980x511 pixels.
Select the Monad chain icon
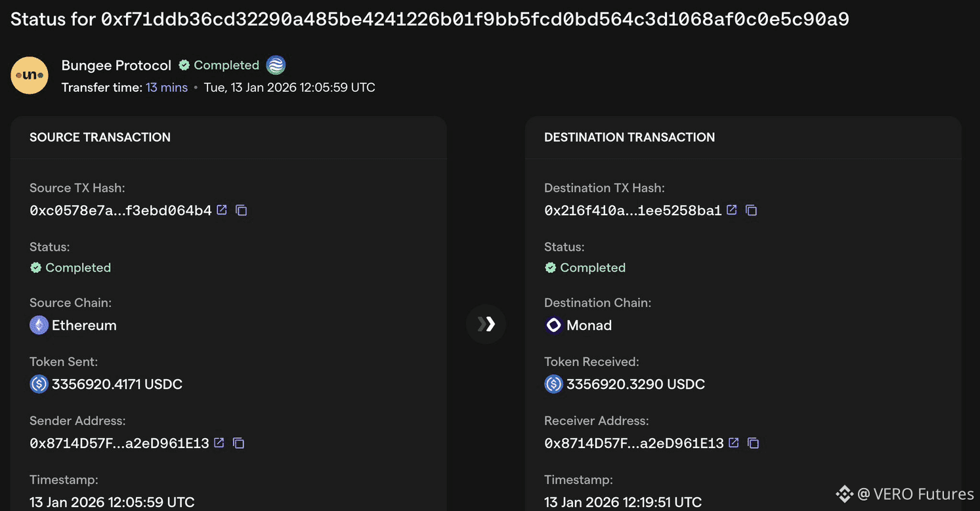click(553, 325)
